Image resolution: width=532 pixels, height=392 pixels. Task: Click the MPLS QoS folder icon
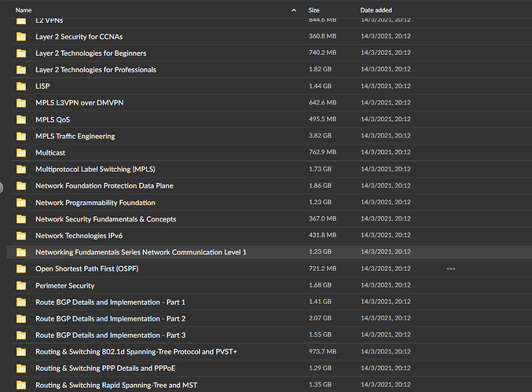pos(21,119)
